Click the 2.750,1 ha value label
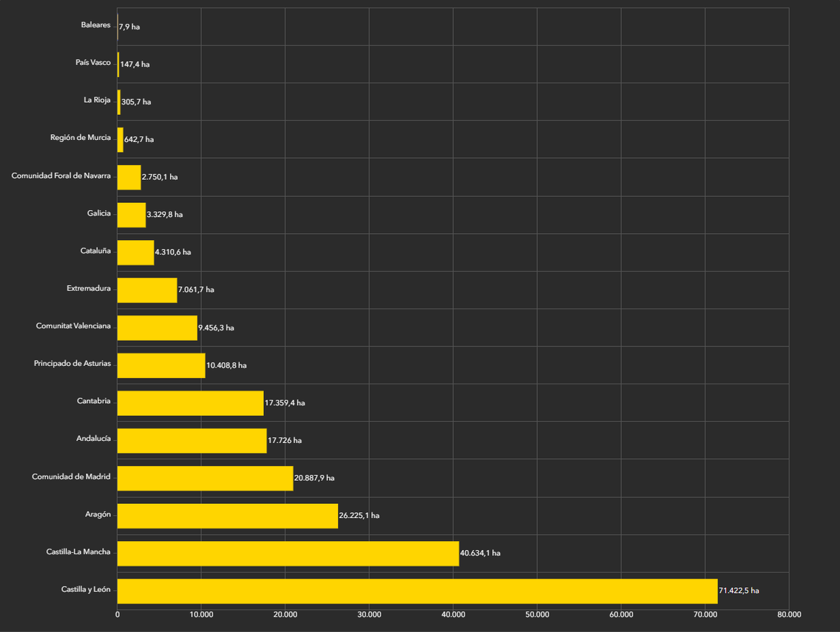 click(160, 177)
